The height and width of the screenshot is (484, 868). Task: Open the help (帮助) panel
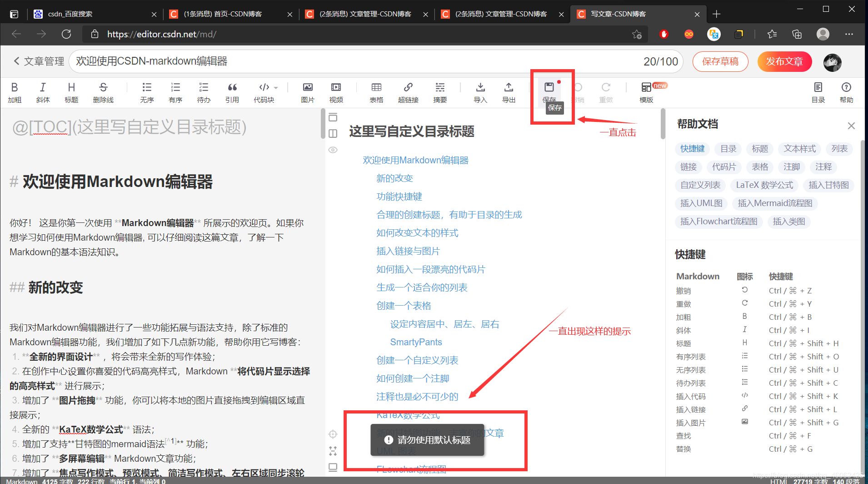pyautogui.click(x=846, y=92)
